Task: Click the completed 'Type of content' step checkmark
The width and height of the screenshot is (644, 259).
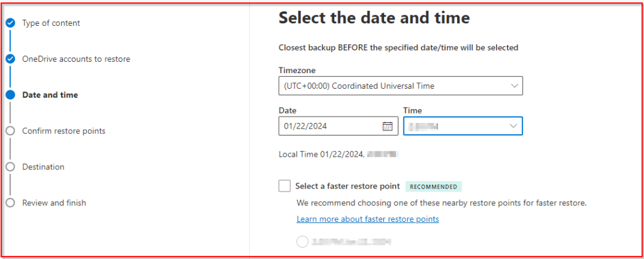Action: 10,23
